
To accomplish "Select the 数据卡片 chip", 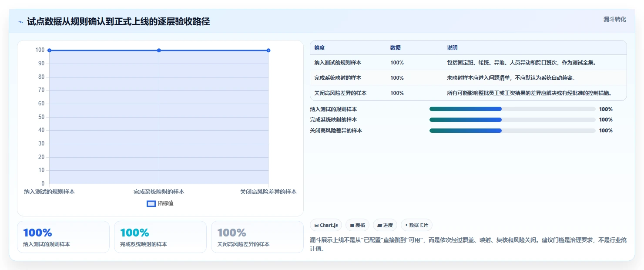I will (416, 225).
